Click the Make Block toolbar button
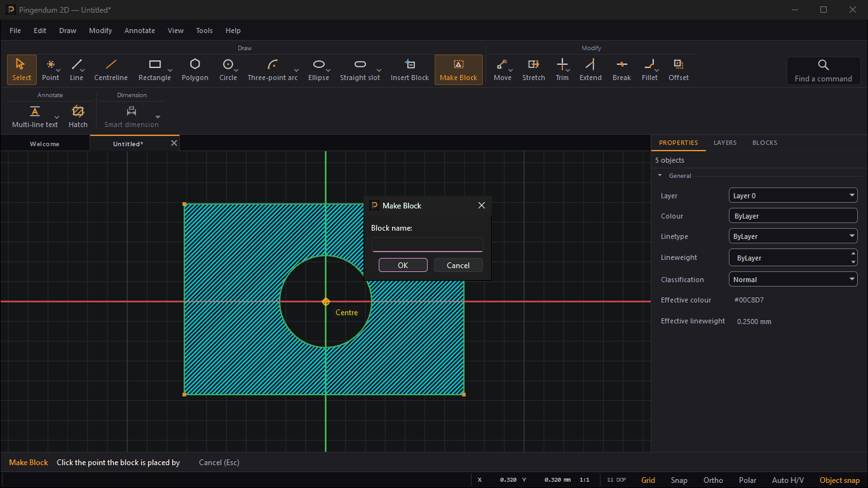The height and width of the screenshot is (488, 868). click(x=458, y=70)
